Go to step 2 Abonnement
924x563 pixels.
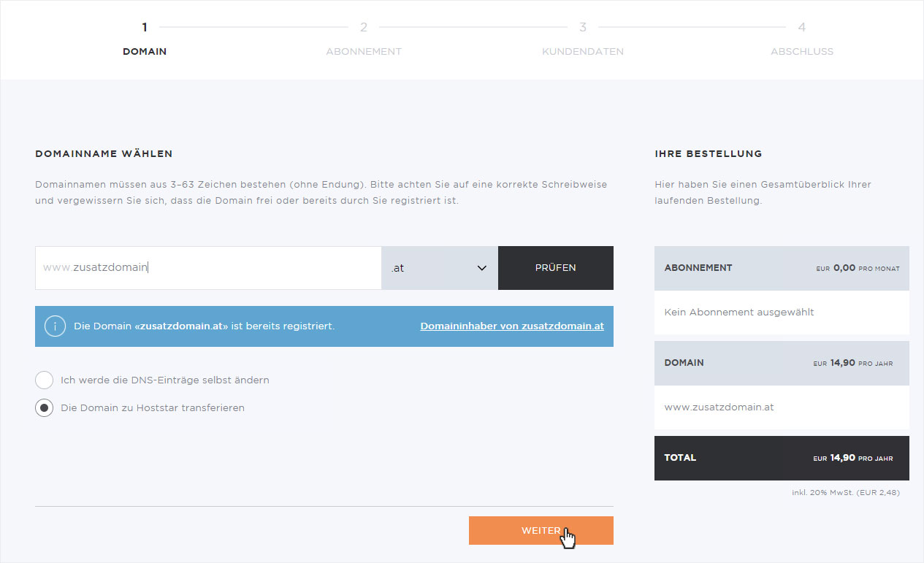(364, 39)
